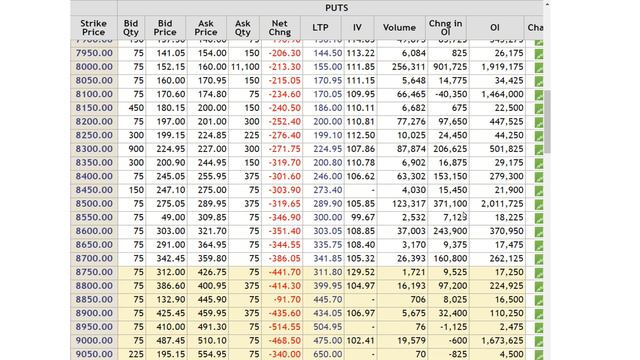The width and height of the screenshot is (640, 360).
Task: Open chart icon for 8050.00 strike row
Action: [539, 82]
